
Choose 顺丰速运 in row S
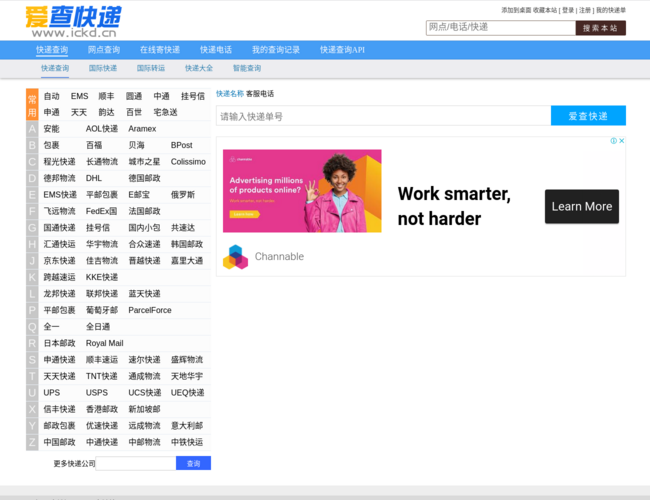click(102, 360)
